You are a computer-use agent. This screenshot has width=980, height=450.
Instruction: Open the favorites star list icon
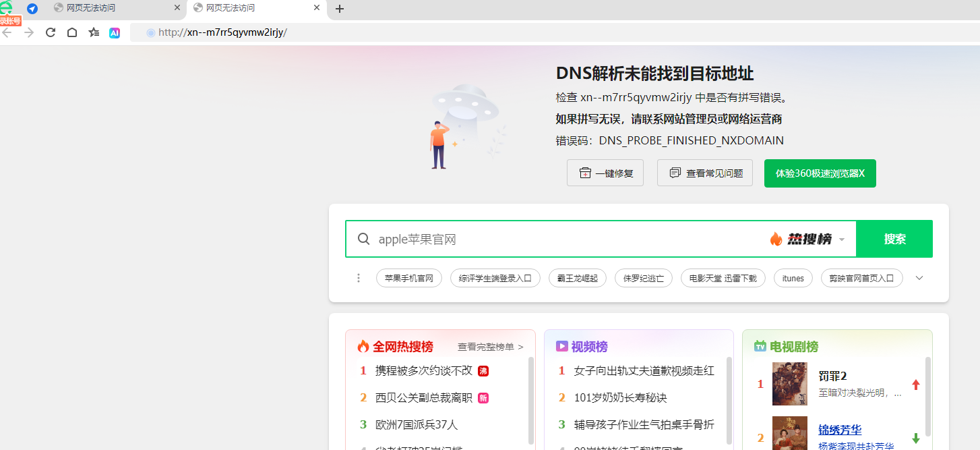(x=94, y=32)
